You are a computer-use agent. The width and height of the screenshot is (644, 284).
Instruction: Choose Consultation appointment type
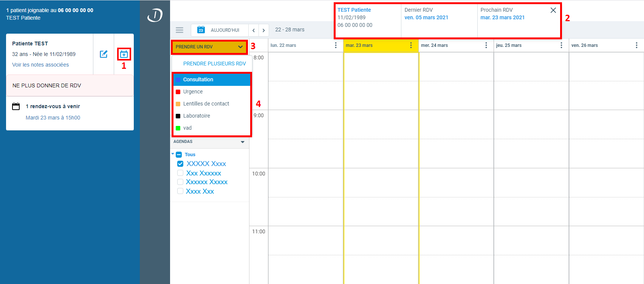click(x=212, y=79)
